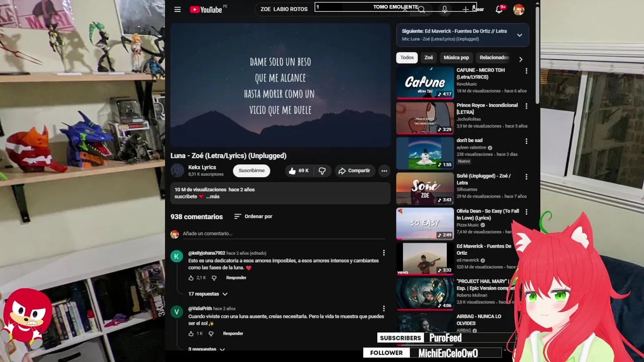Focus the Añade un comentario field
Screen dimensions: 644x362
click(284, 234)
